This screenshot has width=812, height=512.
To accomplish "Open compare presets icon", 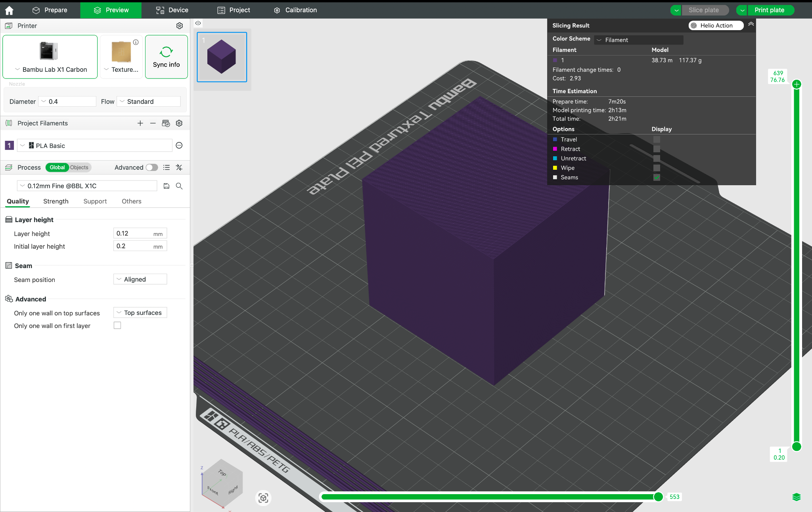I will [179, 167].
